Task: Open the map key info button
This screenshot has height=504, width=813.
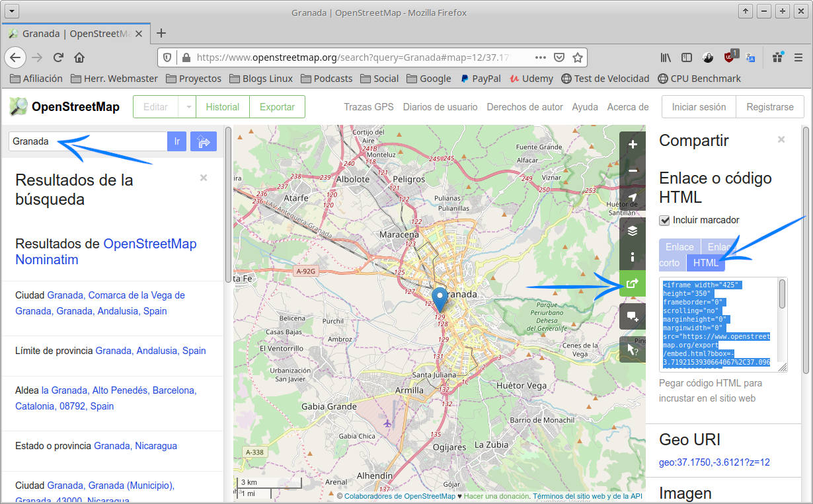Action: pyautogui.click(x=633, y=257)
